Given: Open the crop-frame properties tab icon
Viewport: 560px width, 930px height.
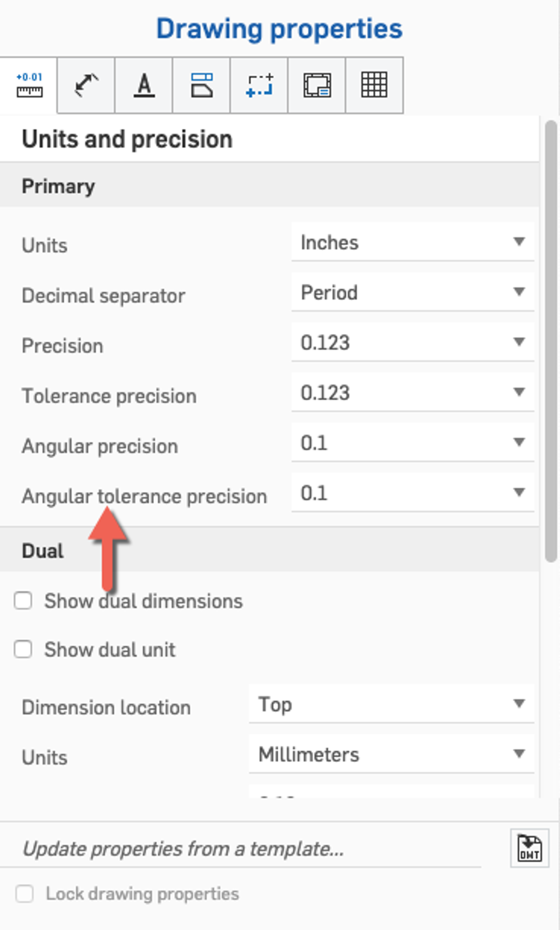Looking at the screenshot, I should (259, 85).
